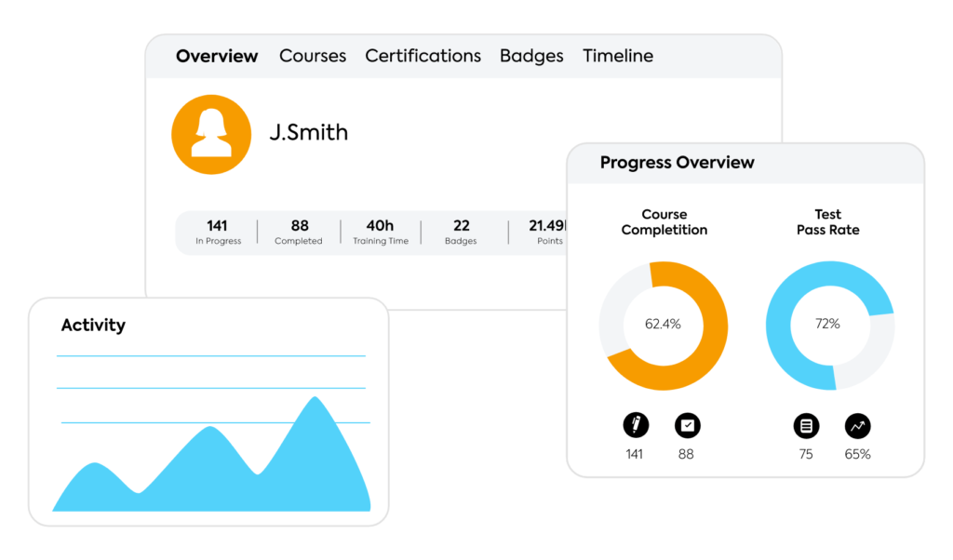Click the J.Smith user name
Screen dimensions: 953x560
click(x=309, y=132)
